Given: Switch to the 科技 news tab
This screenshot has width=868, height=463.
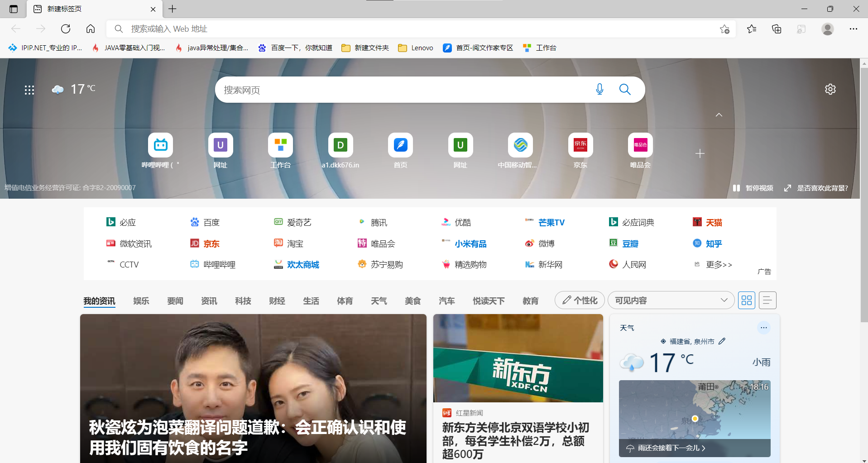Looking at the screenshot, I should tap(243, 301).
